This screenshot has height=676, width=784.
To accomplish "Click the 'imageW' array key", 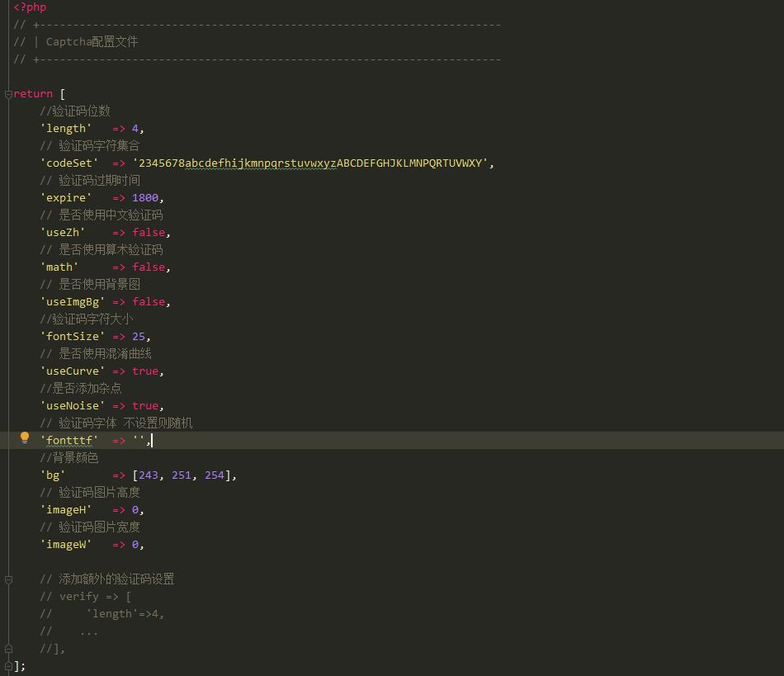I will pos(66,545).
